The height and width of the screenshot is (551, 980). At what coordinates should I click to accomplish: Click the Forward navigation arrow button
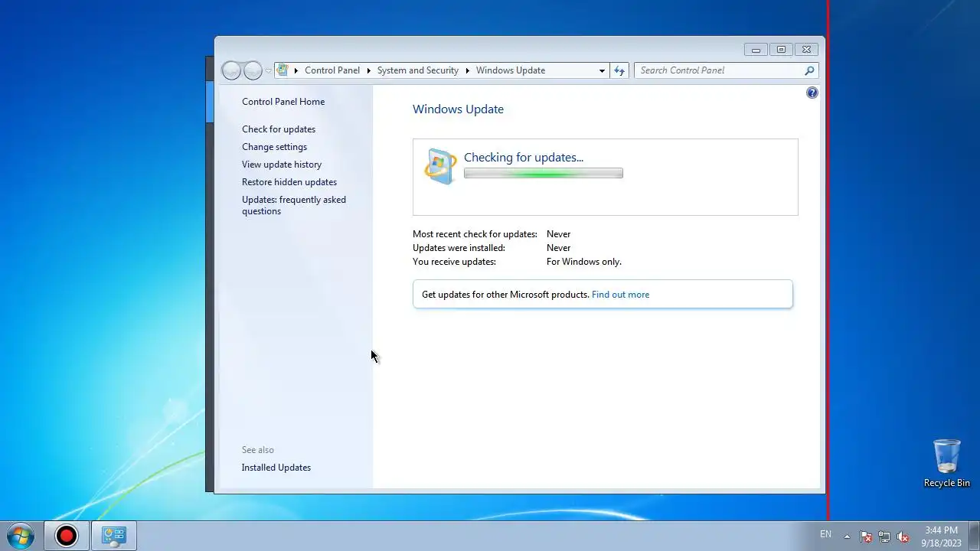(253, 70)
